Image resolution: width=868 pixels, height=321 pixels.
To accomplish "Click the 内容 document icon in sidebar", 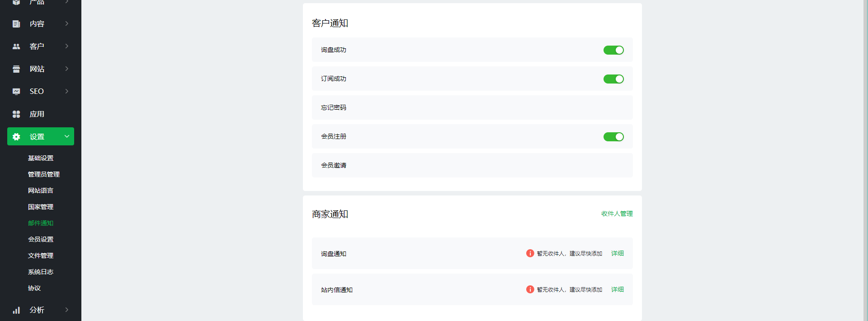I will (16, 24).
